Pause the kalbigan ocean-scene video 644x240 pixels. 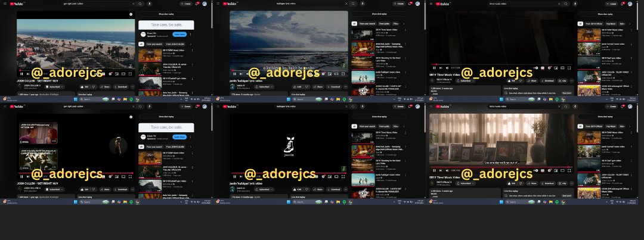pos(234,74)
